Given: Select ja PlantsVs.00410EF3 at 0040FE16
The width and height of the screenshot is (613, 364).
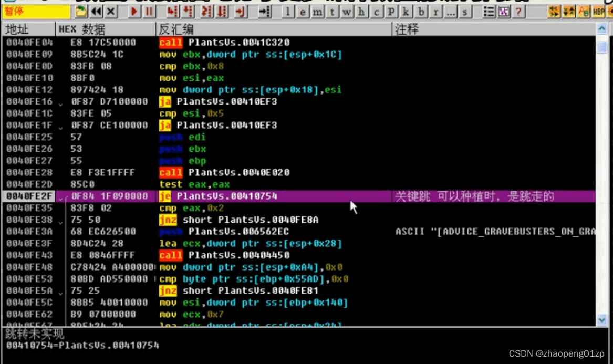Looking at the screenshot, I should click(x=218, y=102).
